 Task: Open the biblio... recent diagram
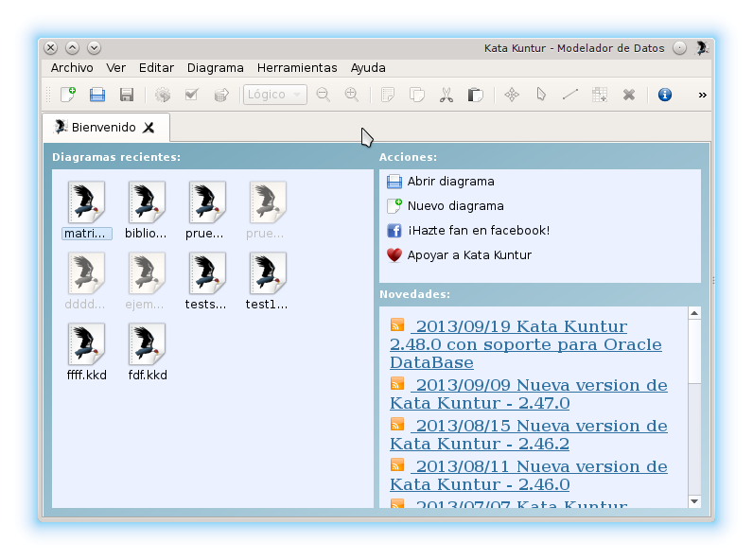click(x=146, y=210)
